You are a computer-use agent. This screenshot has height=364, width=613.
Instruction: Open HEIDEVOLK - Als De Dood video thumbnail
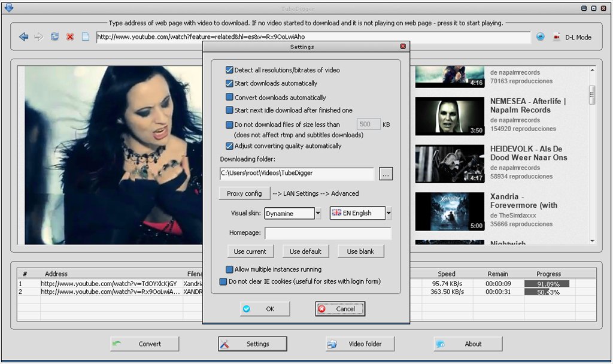tap(450, 164)
